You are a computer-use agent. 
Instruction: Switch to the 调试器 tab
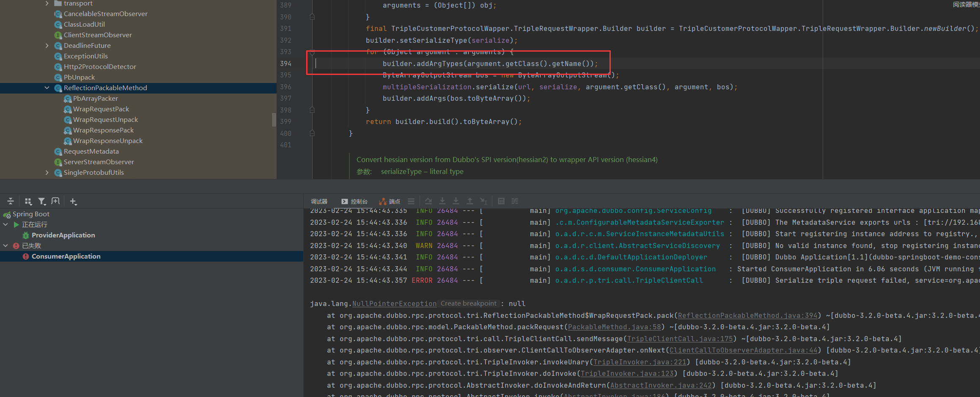(x=319, y=201)
